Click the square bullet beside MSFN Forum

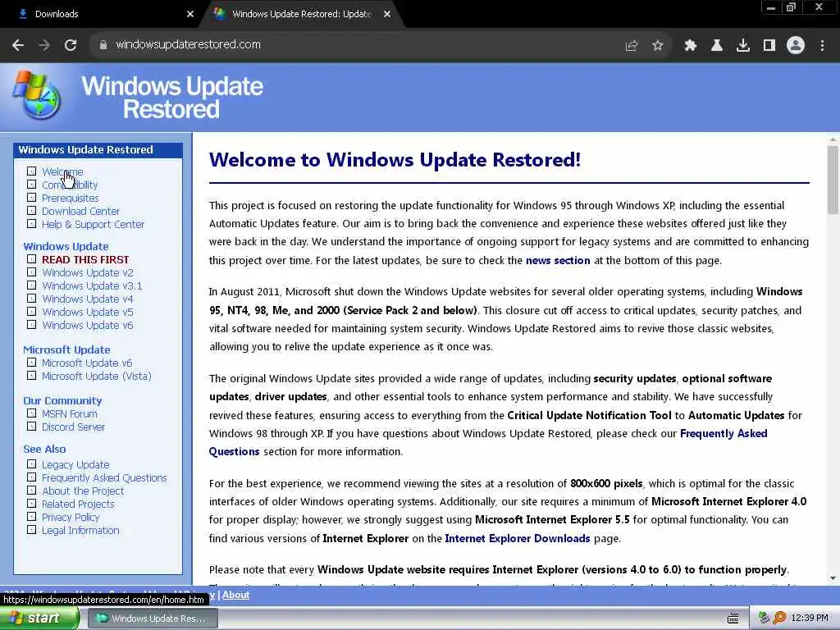[x=32, y=413]
